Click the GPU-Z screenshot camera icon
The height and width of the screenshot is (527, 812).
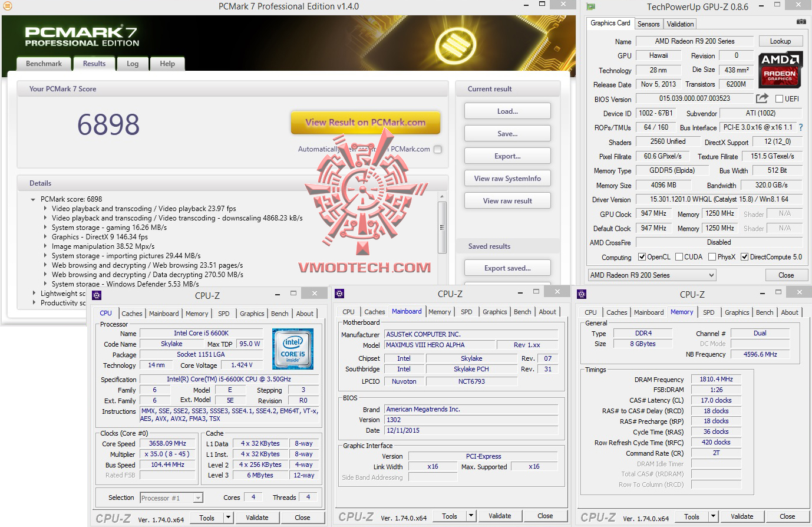[801, 22]
